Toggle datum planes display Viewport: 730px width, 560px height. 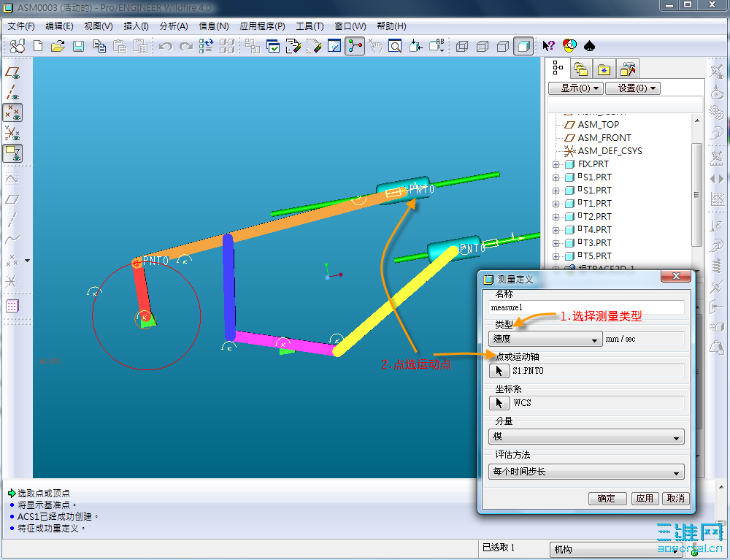pos(12,72)
